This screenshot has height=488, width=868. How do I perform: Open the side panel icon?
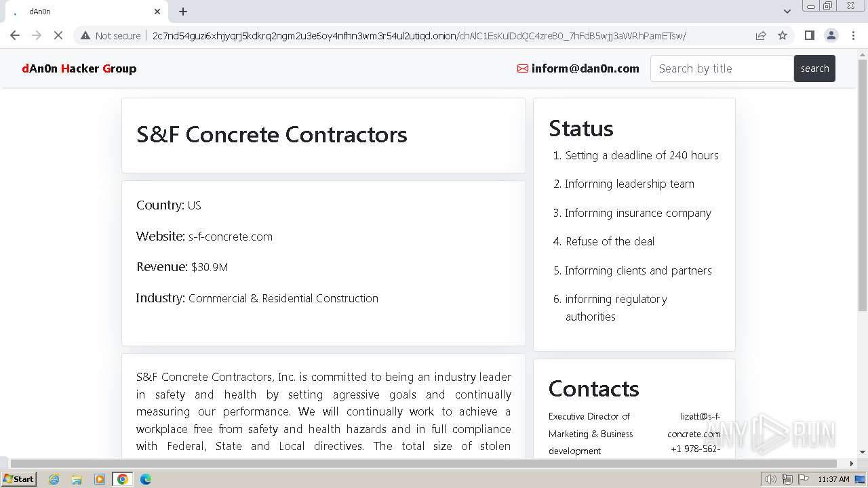809,35
